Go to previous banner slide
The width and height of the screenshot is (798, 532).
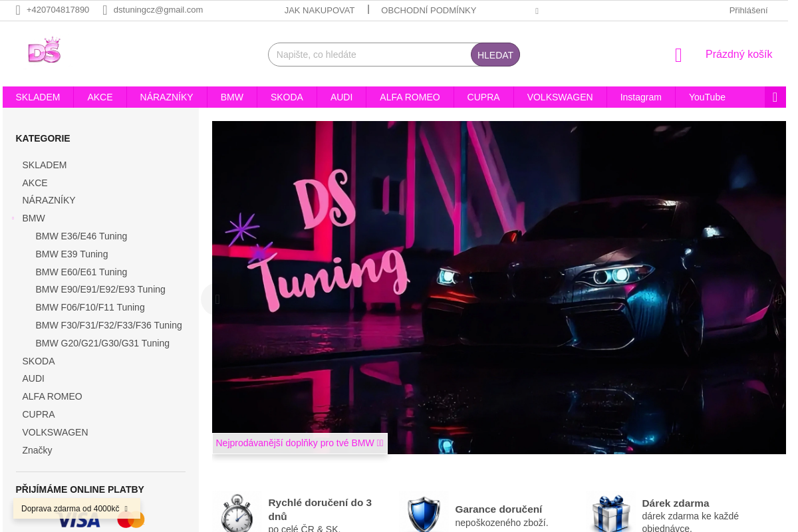217,299
